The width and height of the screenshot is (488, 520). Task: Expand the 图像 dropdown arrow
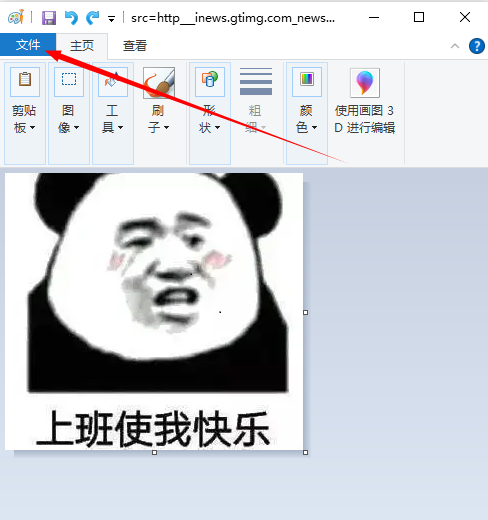pos(76,128)
